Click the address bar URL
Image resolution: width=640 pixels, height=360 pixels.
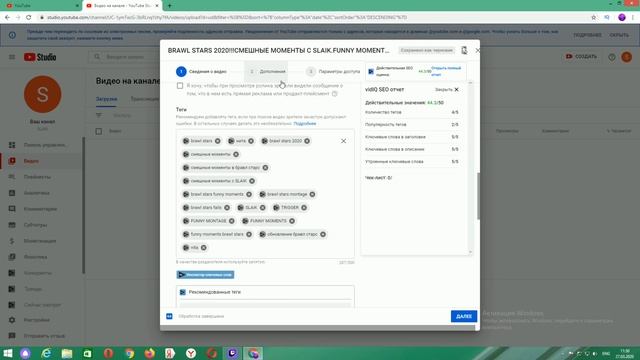click(x=227, y=18)
